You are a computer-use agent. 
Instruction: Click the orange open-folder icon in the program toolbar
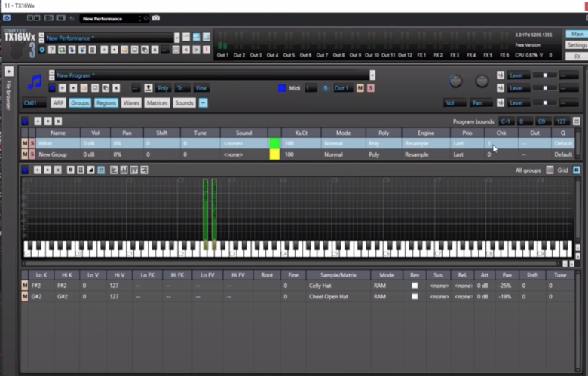pos(84,88)
